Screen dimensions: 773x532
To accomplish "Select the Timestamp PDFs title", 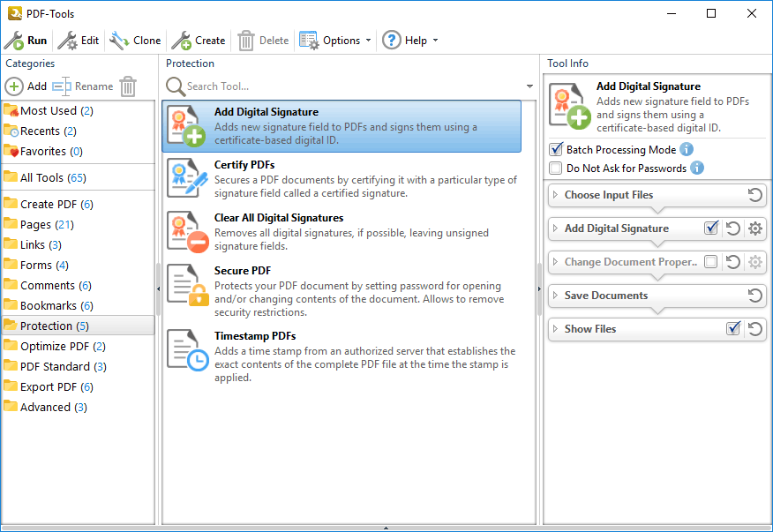I will [255, 336].
